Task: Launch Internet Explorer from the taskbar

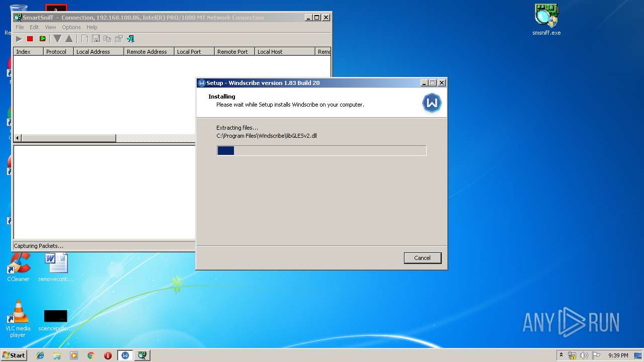Action: [40, 355]
